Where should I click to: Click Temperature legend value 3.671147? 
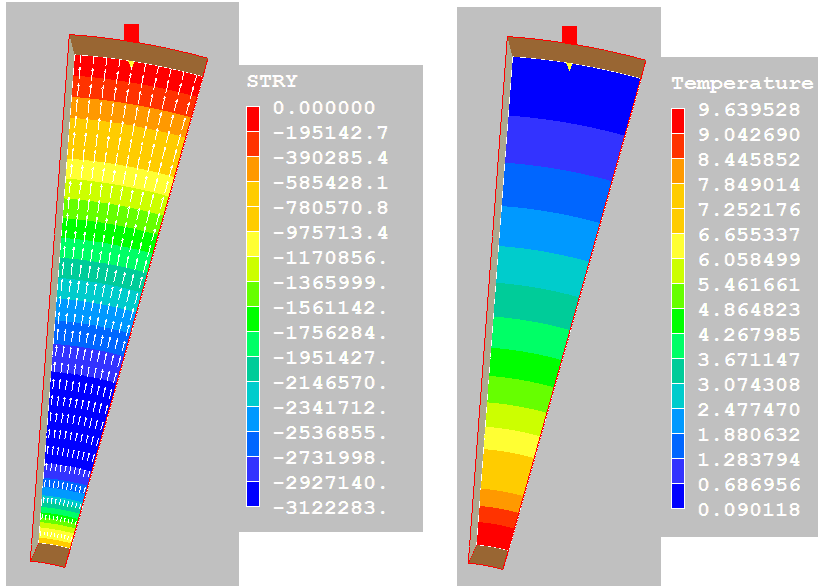(x=749, y=360)
